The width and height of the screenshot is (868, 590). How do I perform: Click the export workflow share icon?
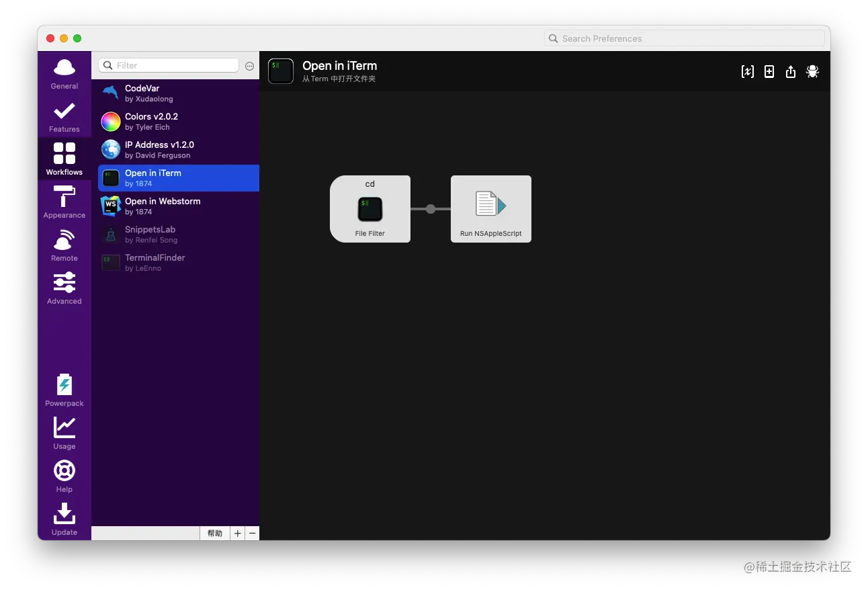[x=791, y=71]
